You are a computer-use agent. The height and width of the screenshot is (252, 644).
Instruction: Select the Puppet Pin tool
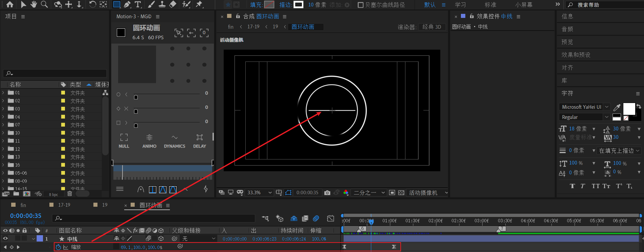pyautogui.click(x=199, y=4)
